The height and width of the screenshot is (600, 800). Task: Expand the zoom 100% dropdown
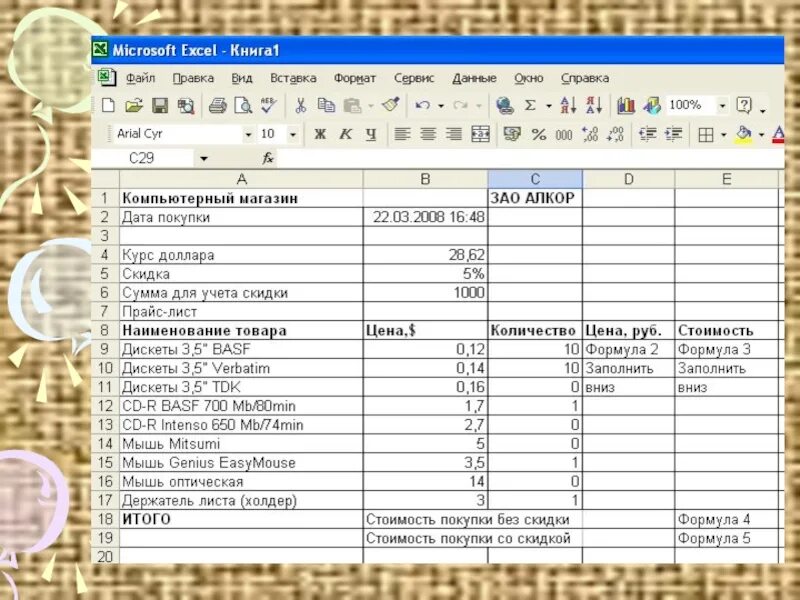coord(722,106)
